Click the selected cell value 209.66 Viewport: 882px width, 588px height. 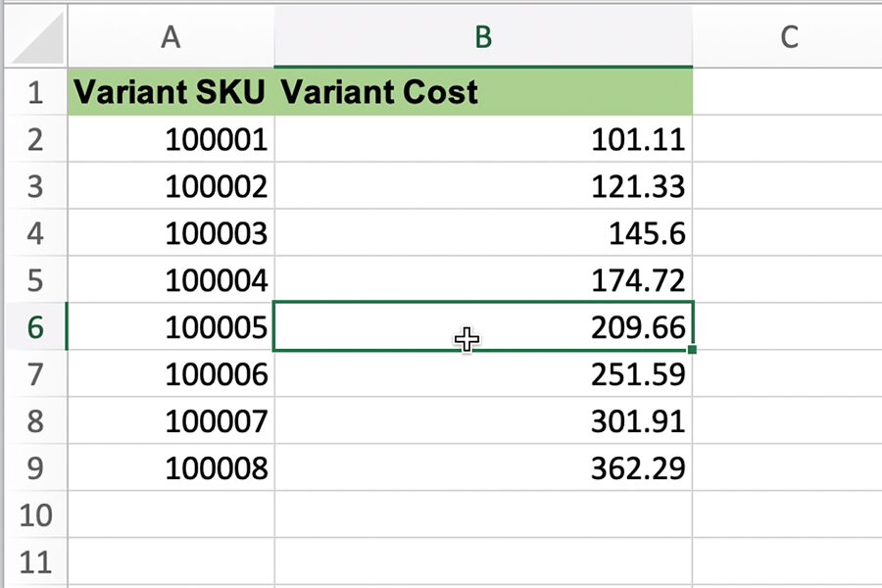pyautogui.click(x=638, y=327)
